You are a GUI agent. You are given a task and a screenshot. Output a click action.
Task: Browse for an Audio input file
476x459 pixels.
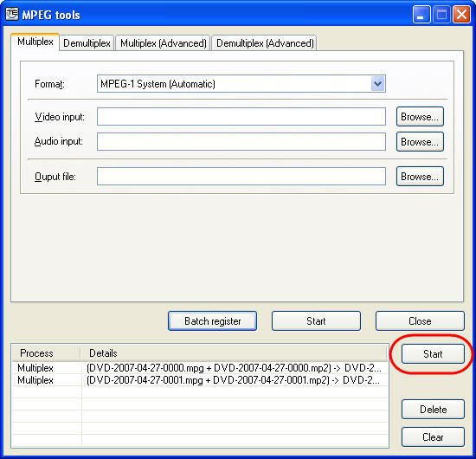click(x=420, y=141)
